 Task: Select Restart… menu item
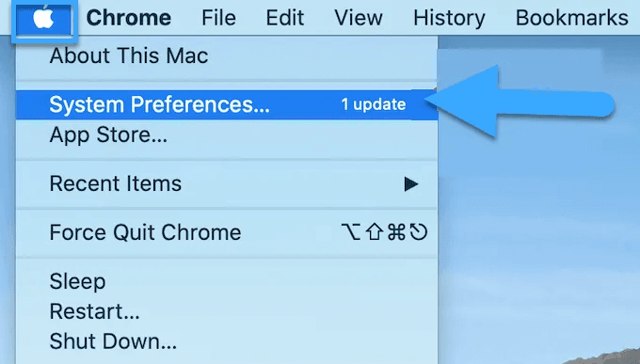tap(227, 311)
